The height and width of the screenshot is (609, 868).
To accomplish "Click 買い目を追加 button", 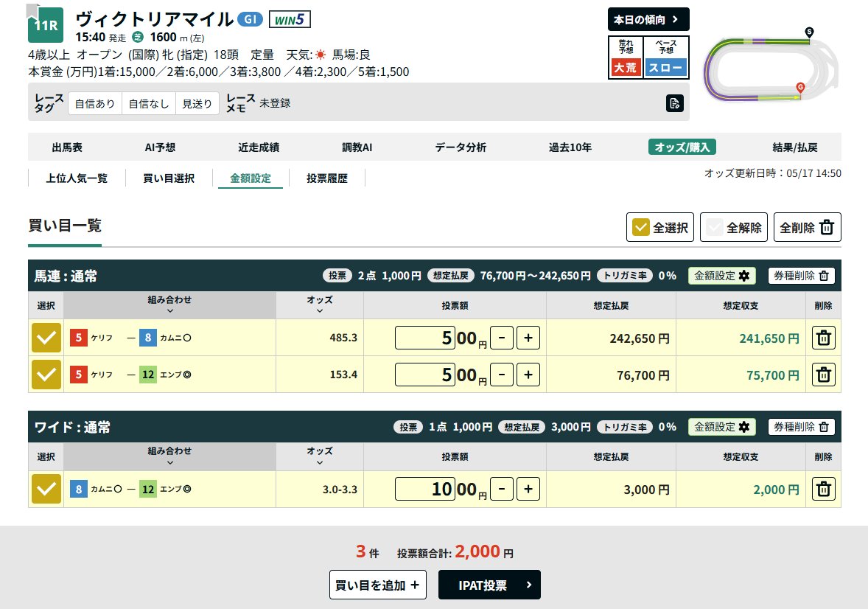I will point(377,585).
